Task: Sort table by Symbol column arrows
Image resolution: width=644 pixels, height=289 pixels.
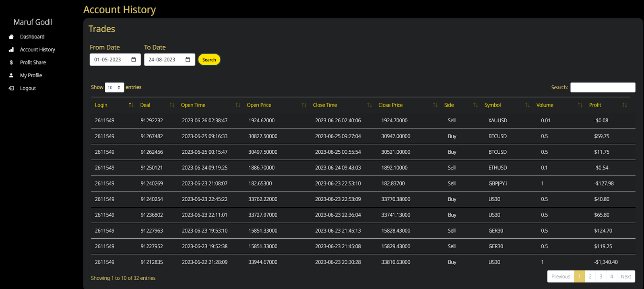Action: (528, 105)
